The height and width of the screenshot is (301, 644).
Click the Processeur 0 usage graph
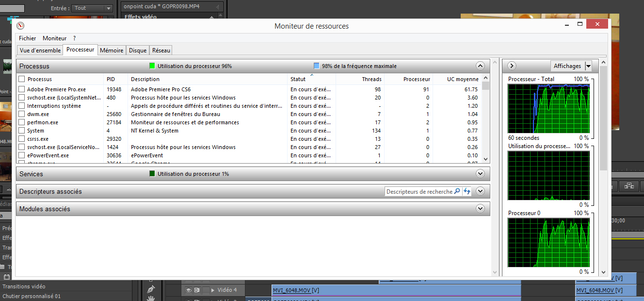pyautogui.click(x=548, y=242)
